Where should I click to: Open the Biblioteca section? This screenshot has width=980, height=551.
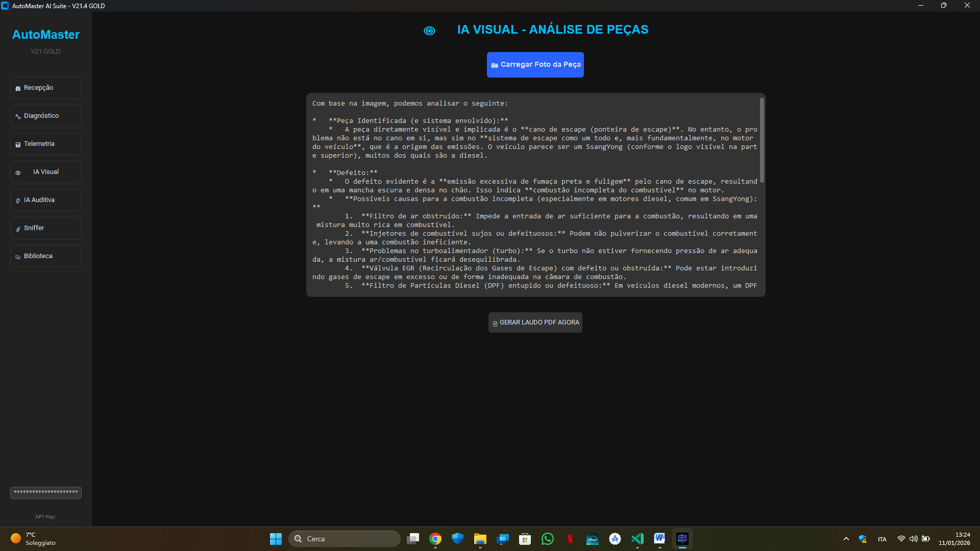pos(46,256)
